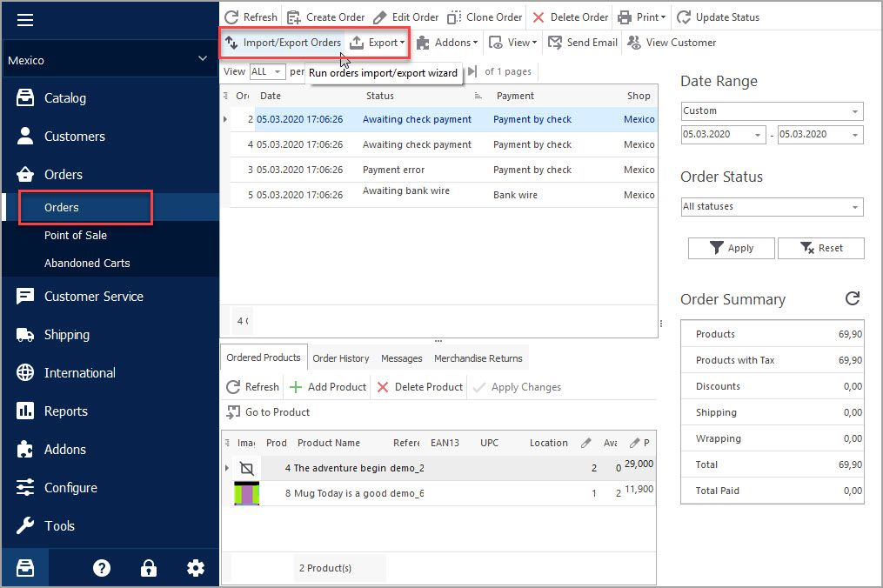The image size is (883, 588).
Task: Click the Apply filter button
Action: point(731,248)
